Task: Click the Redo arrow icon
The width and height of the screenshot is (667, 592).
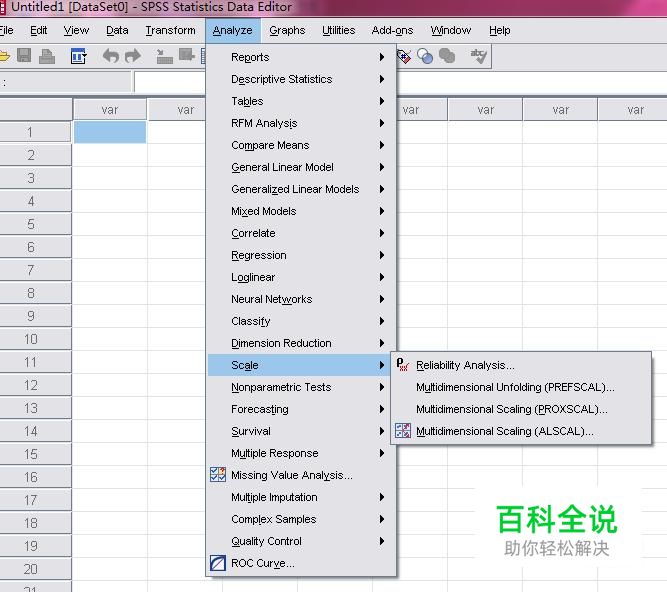Action: click(133, 56)
